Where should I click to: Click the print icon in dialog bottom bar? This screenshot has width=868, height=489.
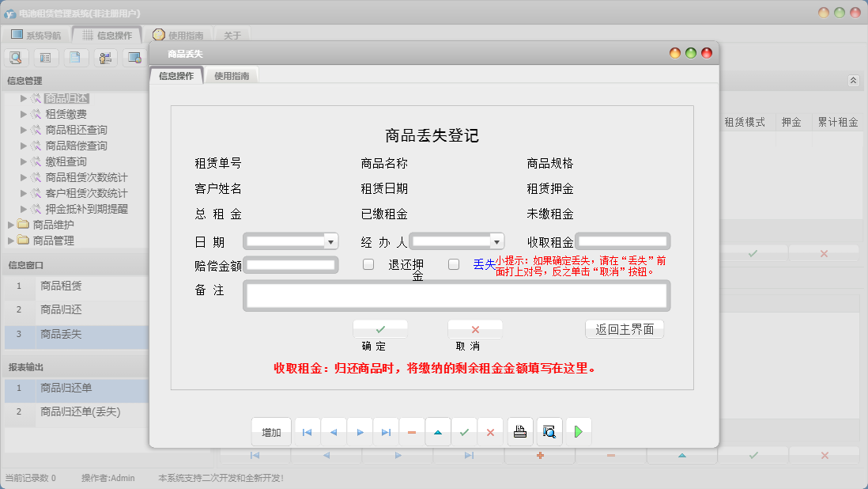point(520,431)
